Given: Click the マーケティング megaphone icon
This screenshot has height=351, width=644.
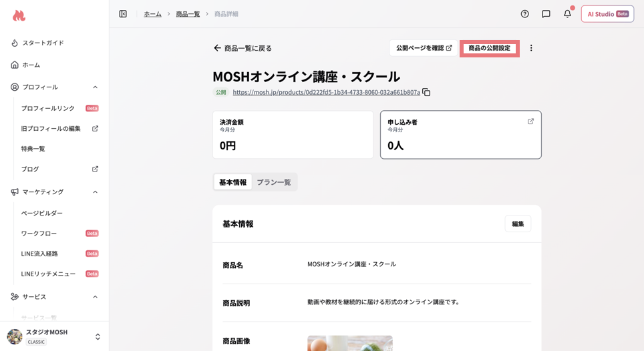Looking at the screenshot, I should pos(15,192).
